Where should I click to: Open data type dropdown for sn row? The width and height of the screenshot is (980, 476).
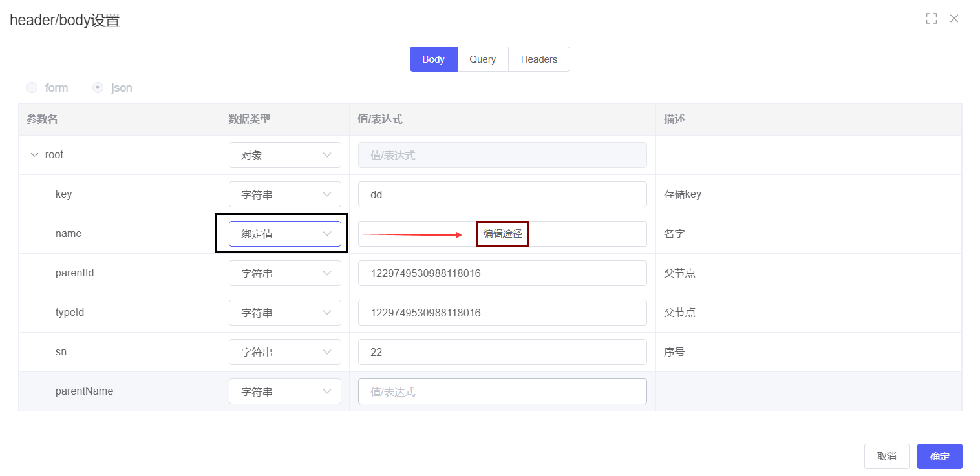(x=284, y=352)
